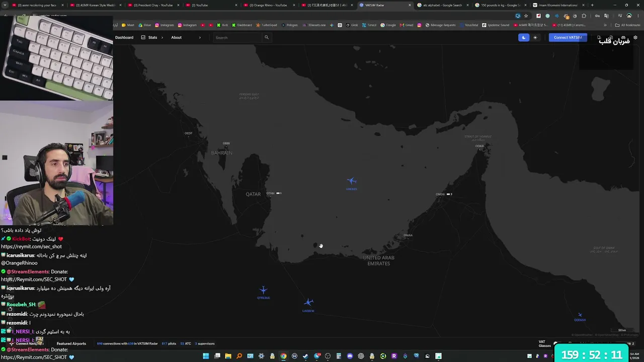Click the Connect VATSIM button
The width and height of the screenshot is (644, 362).
(x=568, y=37)
